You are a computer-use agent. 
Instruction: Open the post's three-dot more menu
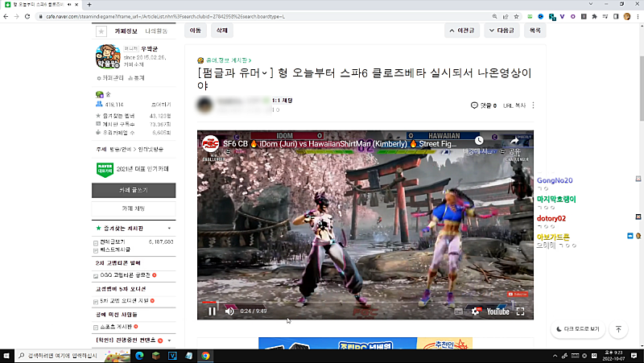point(533,105)
